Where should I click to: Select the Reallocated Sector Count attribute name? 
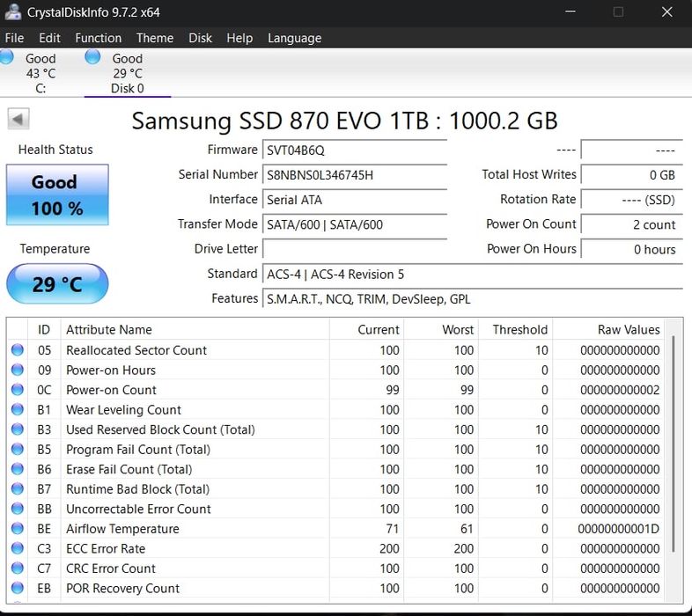pyautogui.click(x=136, y=350)
